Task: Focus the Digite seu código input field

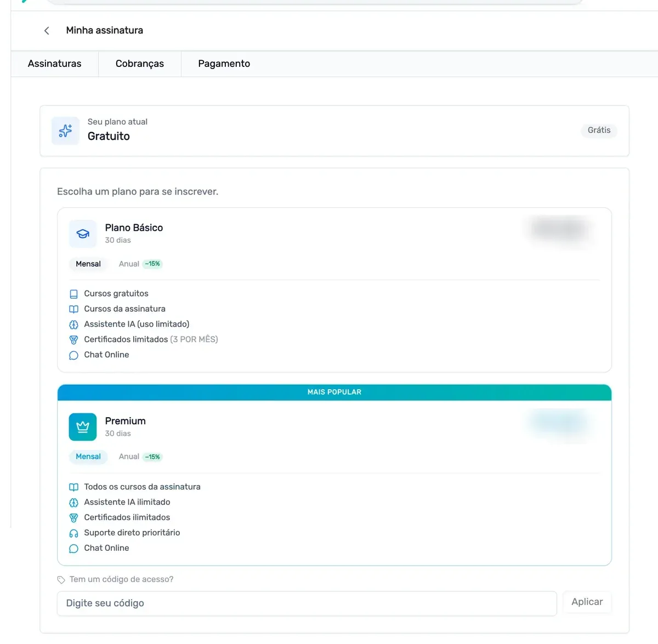Action: pos(307,603)
